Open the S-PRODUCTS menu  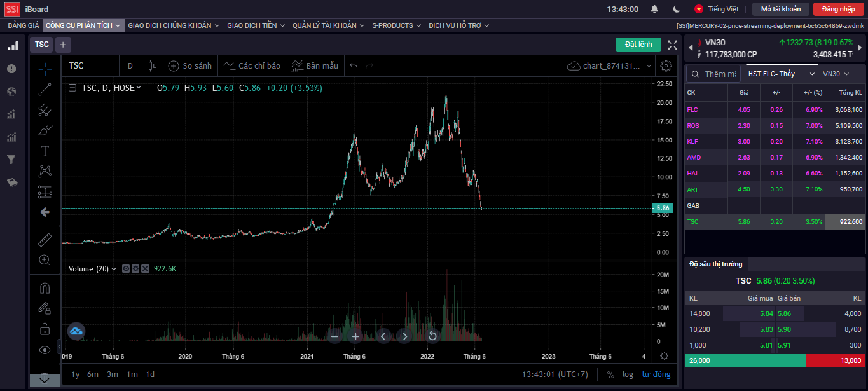pos(397,25)
